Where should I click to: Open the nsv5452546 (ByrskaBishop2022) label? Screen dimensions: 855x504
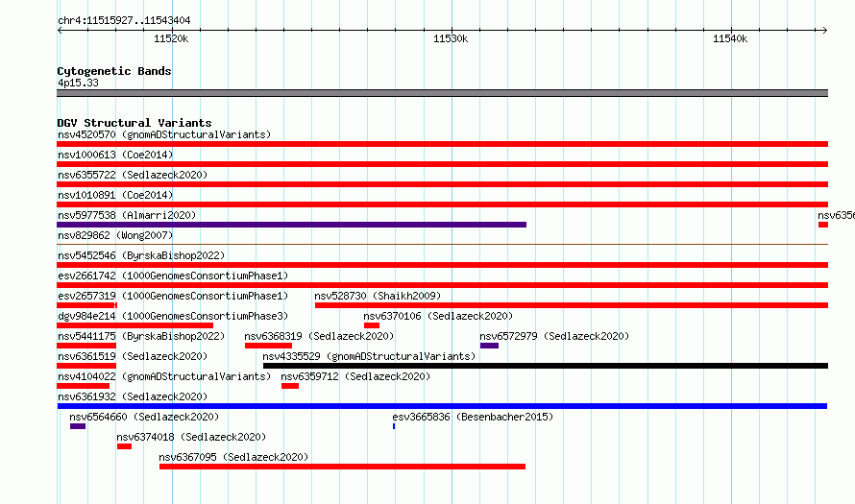pos(141,255)
